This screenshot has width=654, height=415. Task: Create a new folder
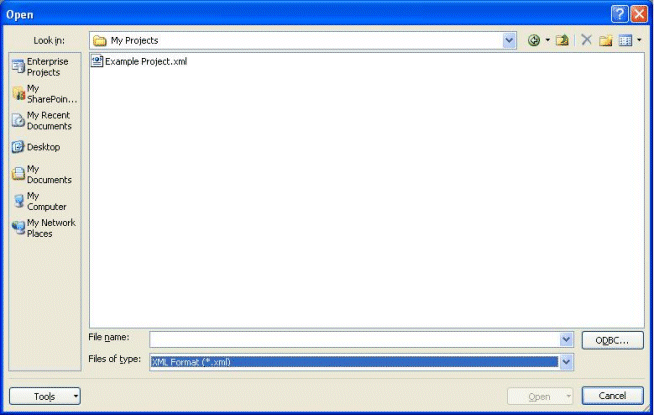click(606, 40)
